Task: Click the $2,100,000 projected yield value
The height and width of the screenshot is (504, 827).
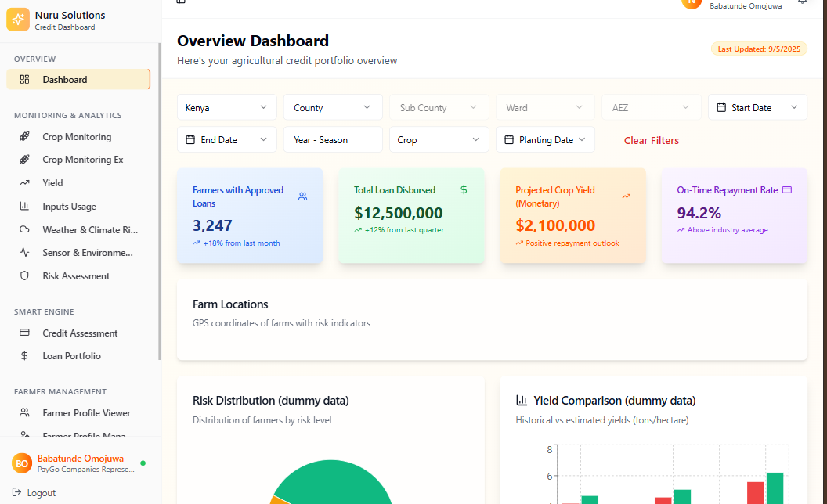Action: (x=555, y=225)
